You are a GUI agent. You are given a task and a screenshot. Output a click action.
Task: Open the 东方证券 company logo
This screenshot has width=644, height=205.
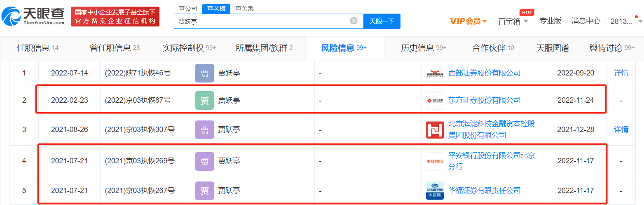click(435, 100)
